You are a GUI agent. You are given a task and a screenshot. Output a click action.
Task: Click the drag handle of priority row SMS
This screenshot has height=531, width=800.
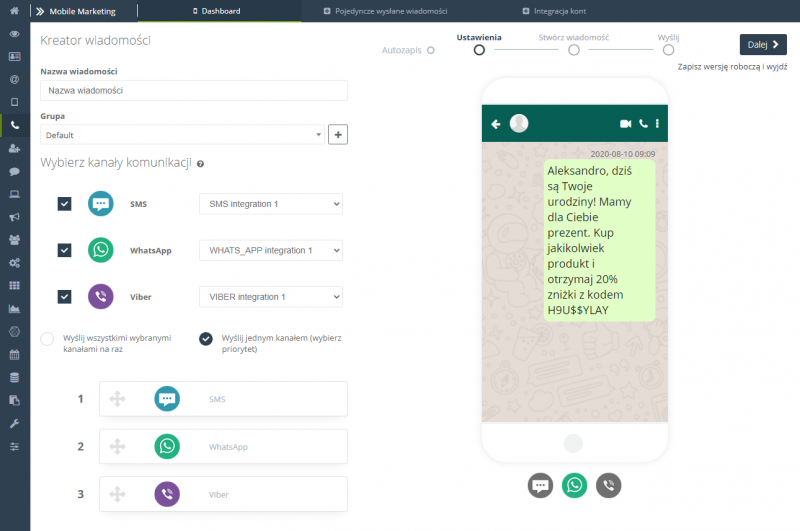(117, 399)
